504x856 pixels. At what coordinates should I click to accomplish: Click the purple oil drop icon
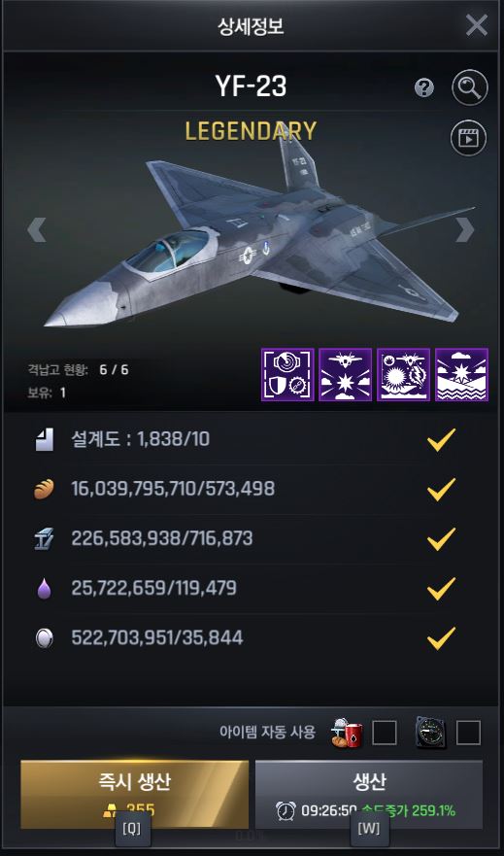tap(44, 589)
